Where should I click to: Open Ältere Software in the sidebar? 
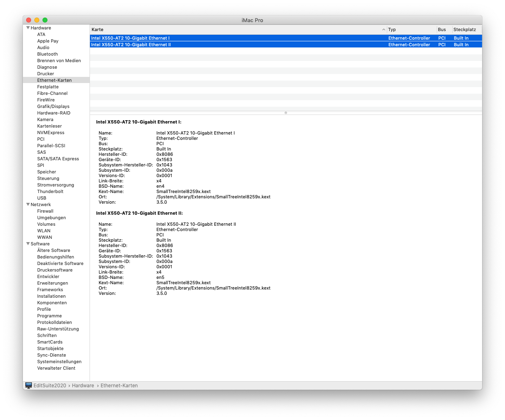[x=54, y=250]
